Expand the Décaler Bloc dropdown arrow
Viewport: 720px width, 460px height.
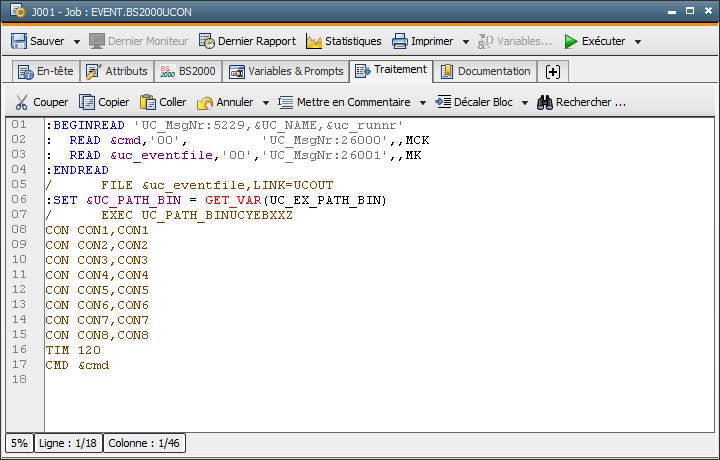(525, 103)
